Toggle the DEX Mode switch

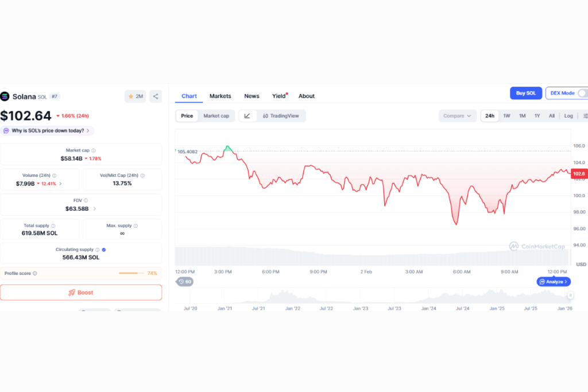tap(582, 93)
